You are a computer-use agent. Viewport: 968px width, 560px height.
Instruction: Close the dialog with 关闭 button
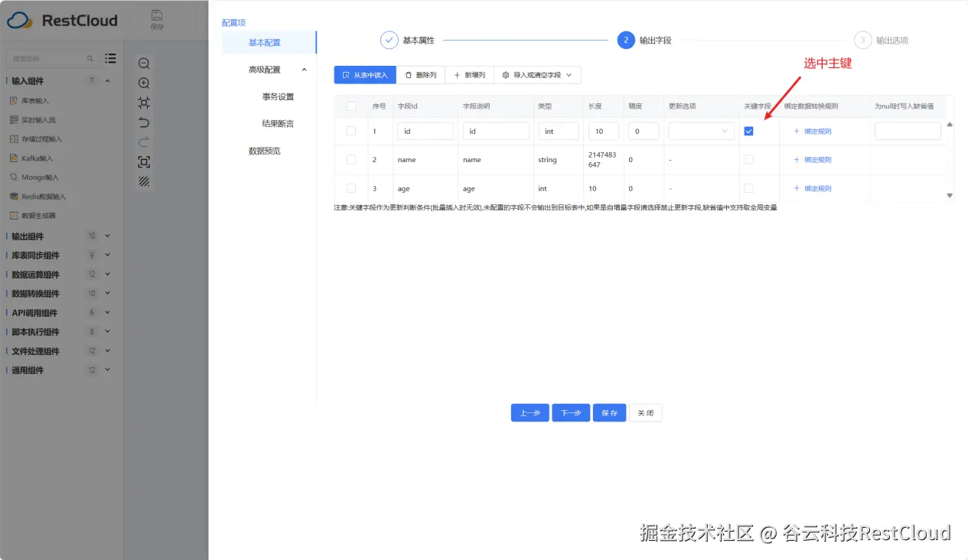point(645,413)
